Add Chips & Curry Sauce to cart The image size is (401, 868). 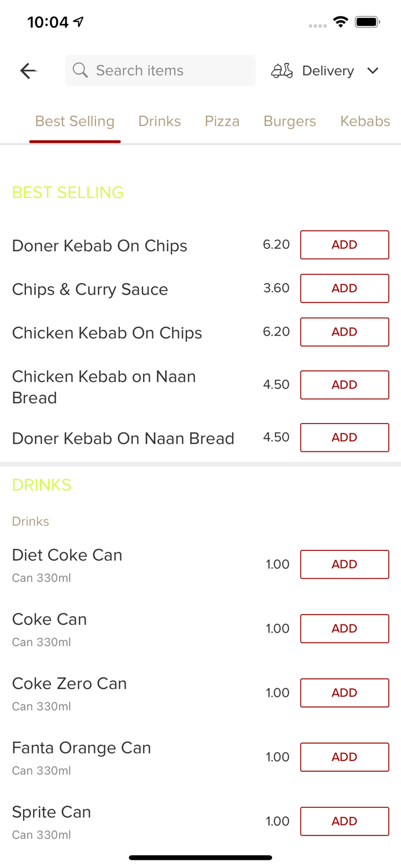344,288
